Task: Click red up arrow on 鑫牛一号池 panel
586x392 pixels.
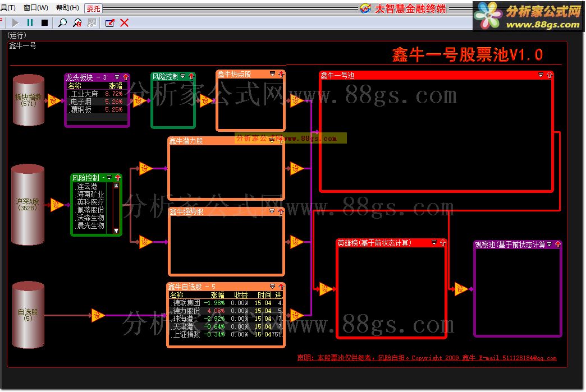Action: tap(550, 75)
